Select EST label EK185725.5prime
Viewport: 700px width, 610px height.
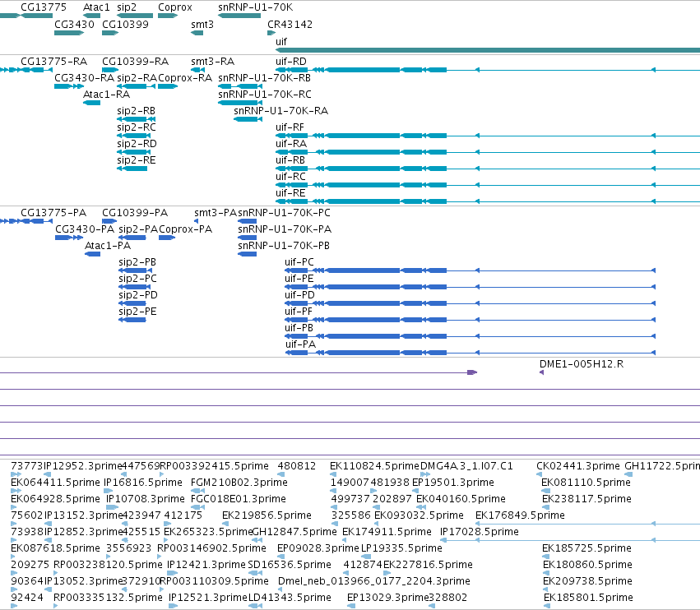click(586, 548)
